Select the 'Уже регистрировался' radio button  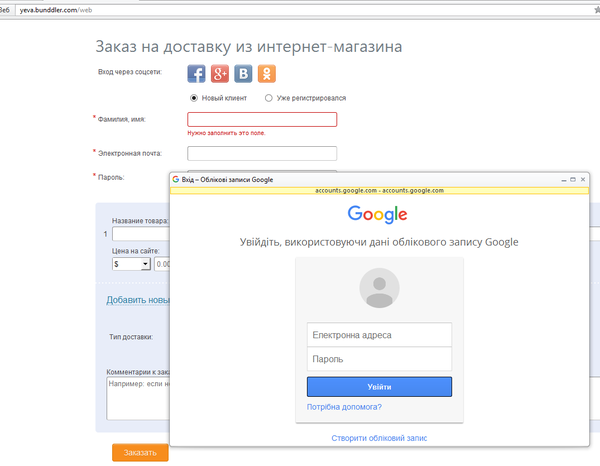click(x=269, y=98)
